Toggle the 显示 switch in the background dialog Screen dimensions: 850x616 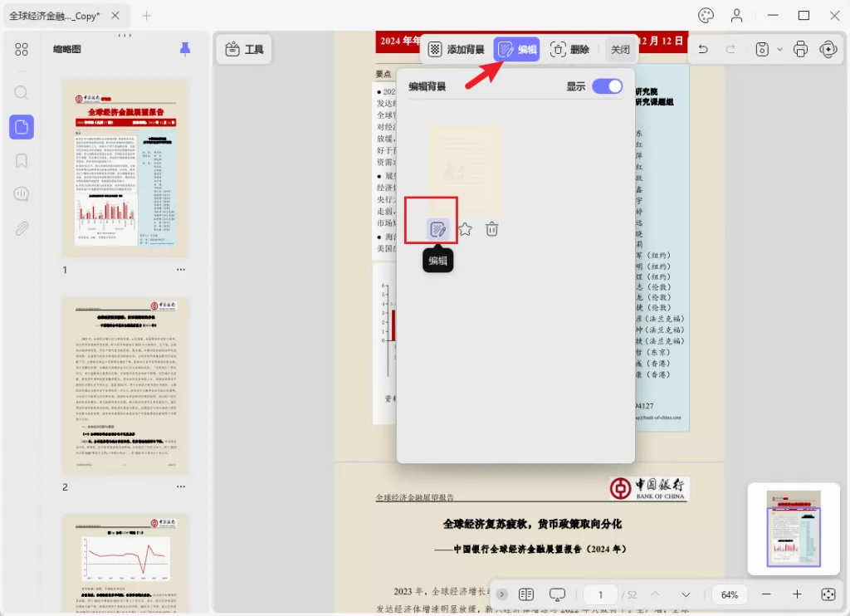click(x=607, y=86)
